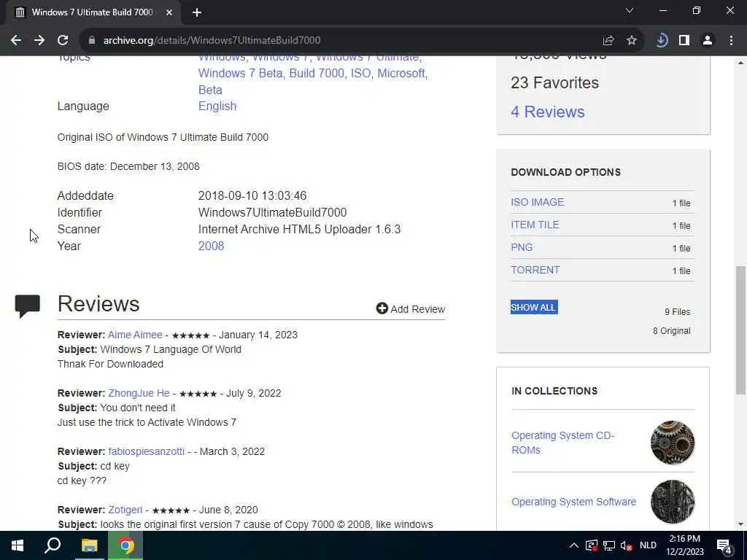Open new tab with plus button

[x=197, y=12]
